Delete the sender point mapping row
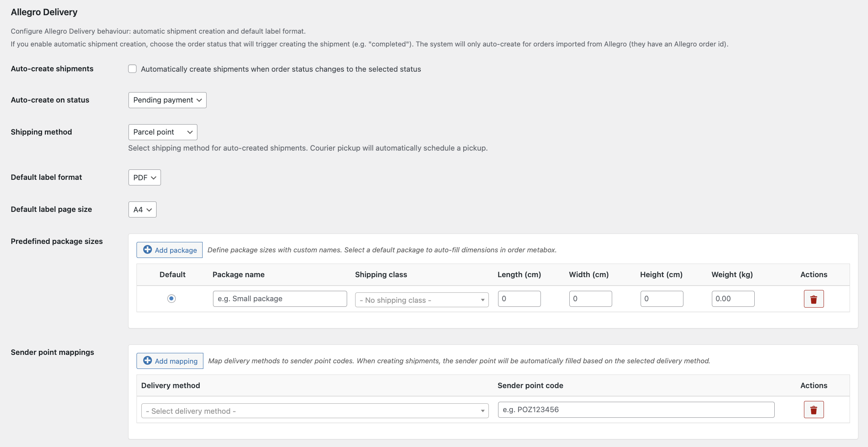 point(814,410)
